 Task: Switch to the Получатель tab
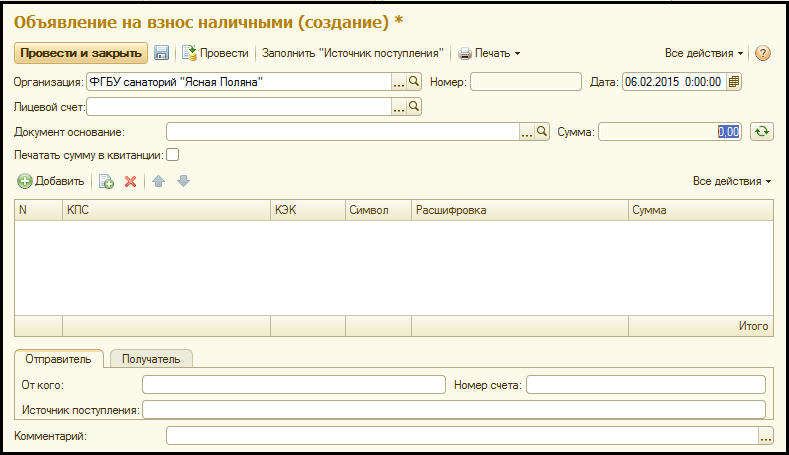click(151, 359)
